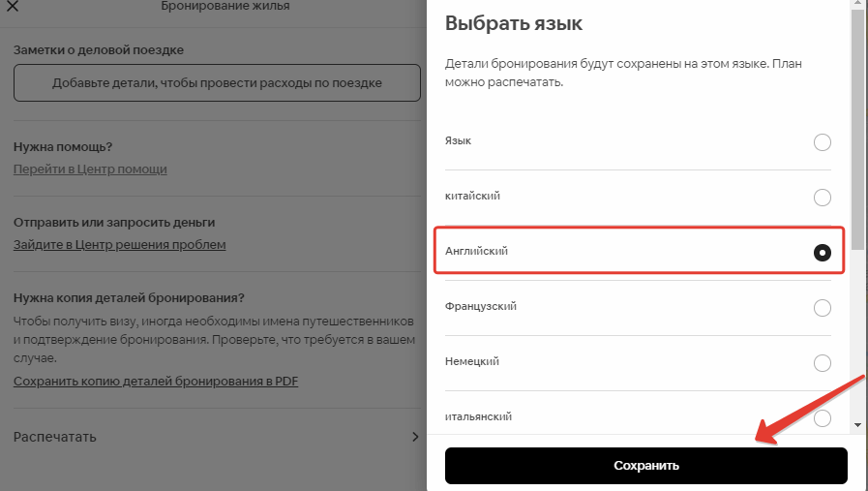Click Сохранить копию деталей бронирования в PDF
Viewport: 868px width, 491px height.
156,382
